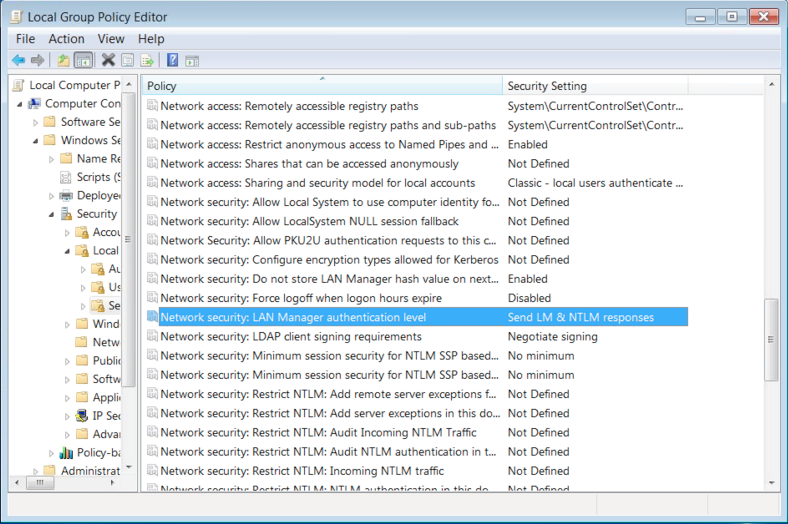This screenshot has height=524, width=788.
Task: Click the Account Policies folder icon
Action: tap(82, 232)
